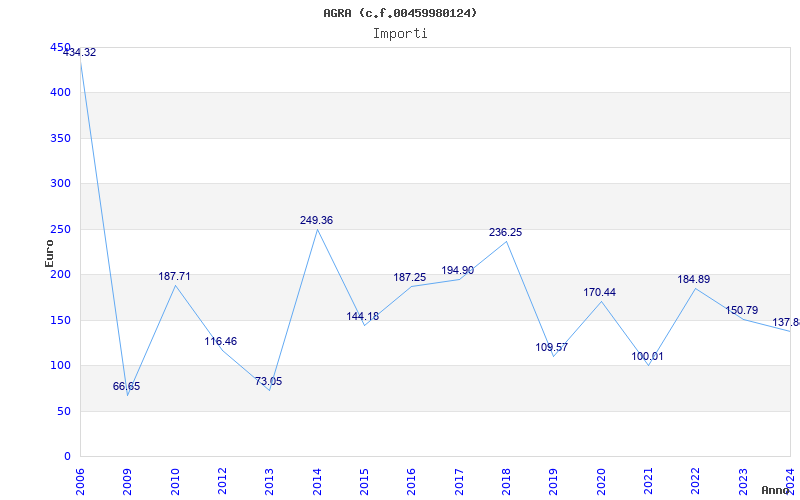Click x-axis year 2006

tap(80, 481)
